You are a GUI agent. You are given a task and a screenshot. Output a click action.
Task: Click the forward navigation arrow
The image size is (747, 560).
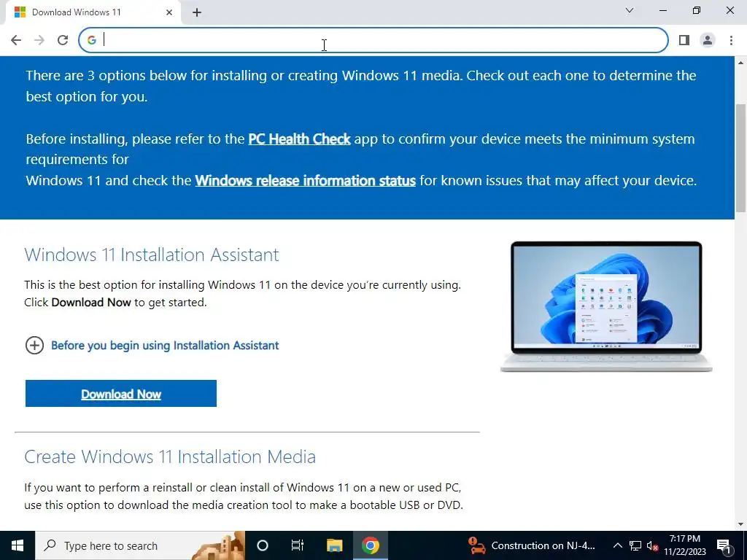(39, 40)
